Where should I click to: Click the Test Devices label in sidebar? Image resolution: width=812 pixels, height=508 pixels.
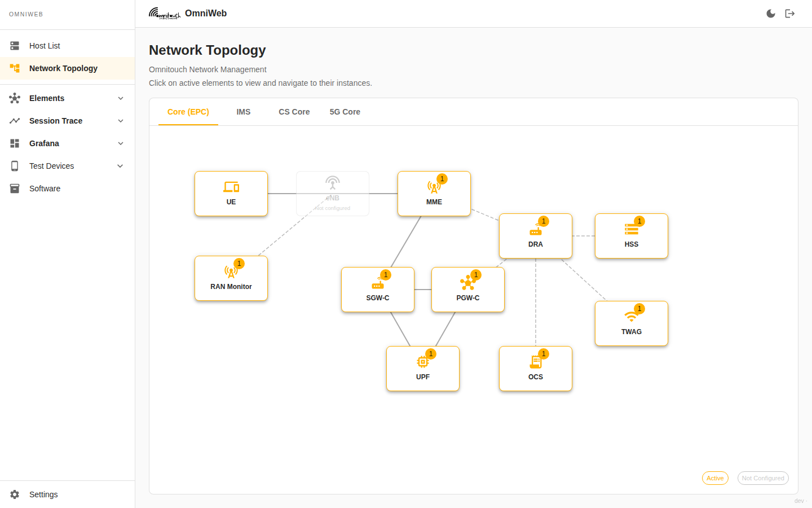52,166
